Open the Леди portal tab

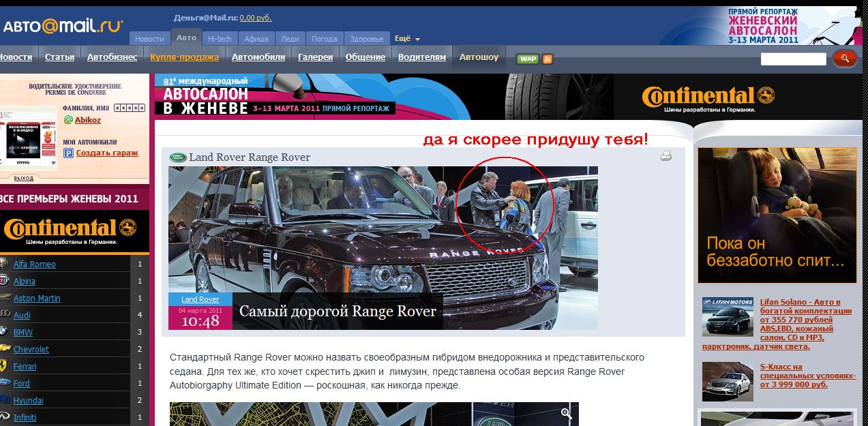point(290,39)
